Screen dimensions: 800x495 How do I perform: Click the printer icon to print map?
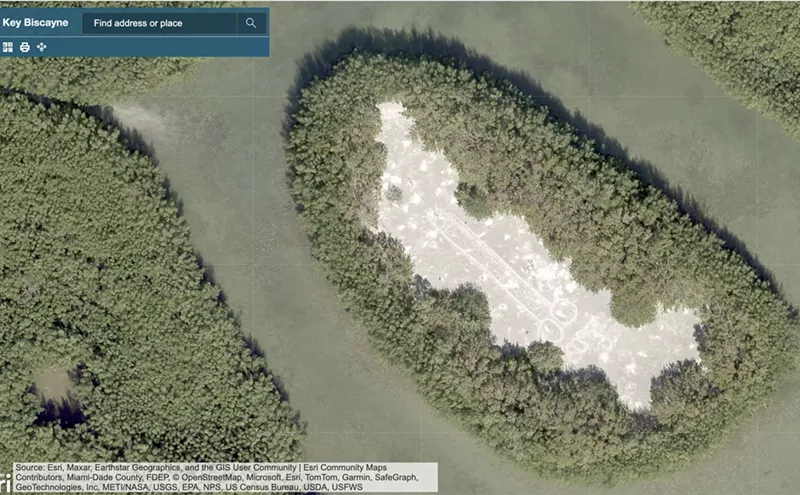(x=24, y=47)
